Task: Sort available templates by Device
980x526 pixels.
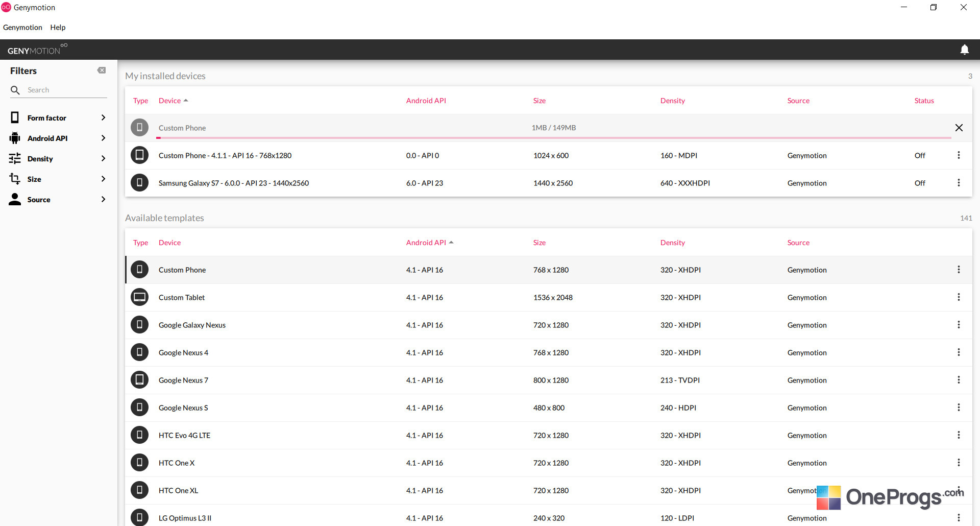Action: click(169, 243)
